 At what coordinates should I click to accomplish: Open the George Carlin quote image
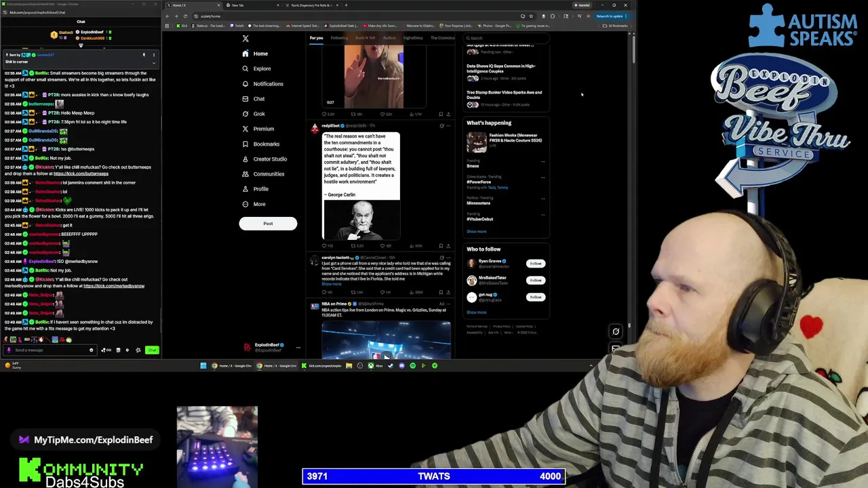[361, 186]
